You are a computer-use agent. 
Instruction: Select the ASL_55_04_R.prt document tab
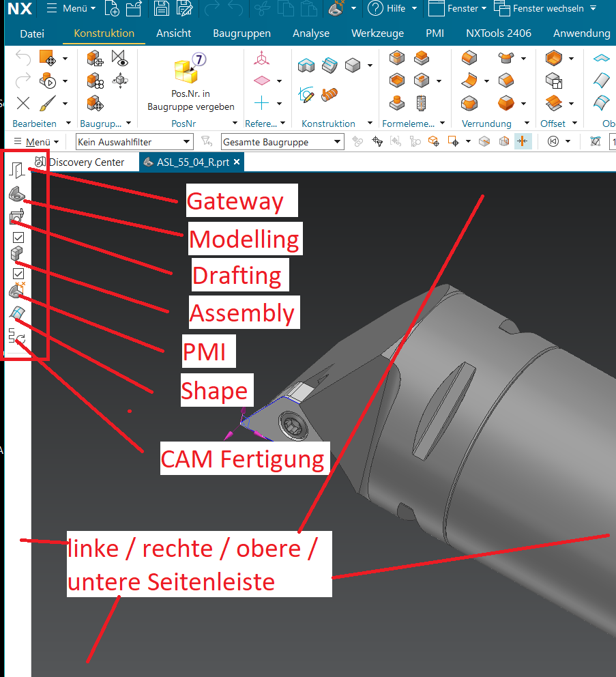pos(192,162)
